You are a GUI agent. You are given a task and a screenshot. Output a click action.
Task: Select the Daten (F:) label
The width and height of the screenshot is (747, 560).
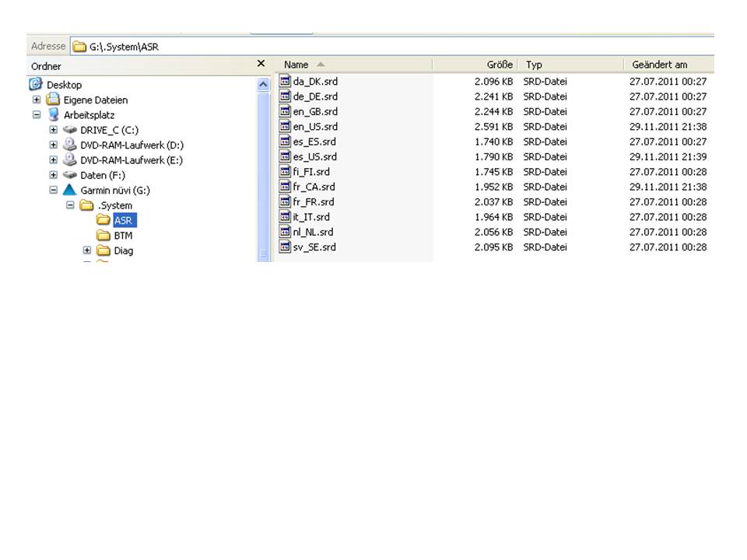103,175
